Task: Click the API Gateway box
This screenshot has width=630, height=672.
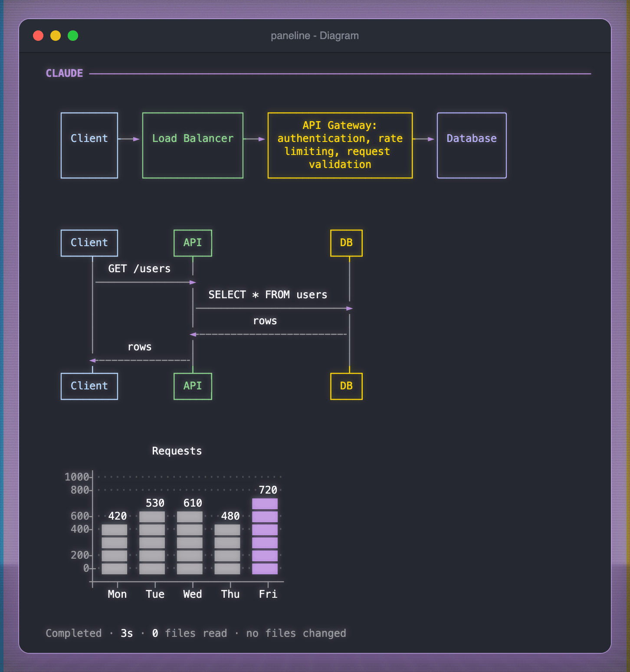Action: click(340, 145)
